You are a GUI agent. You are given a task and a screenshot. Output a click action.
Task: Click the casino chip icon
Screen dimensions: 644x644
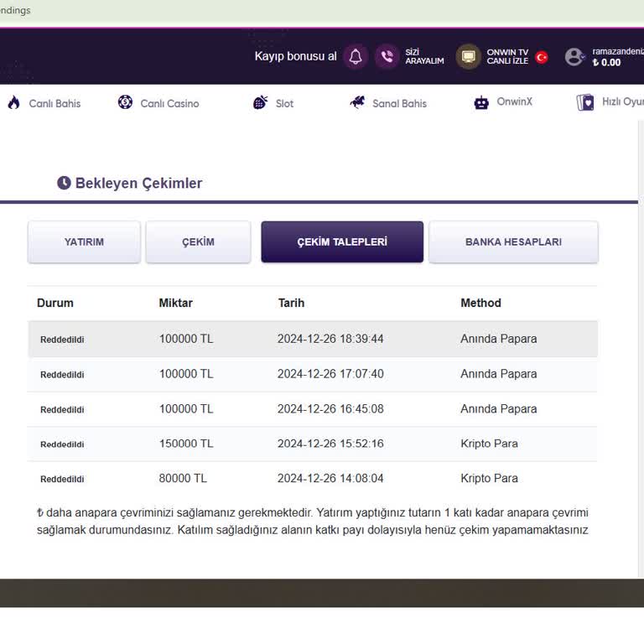[x=125, y=101]
